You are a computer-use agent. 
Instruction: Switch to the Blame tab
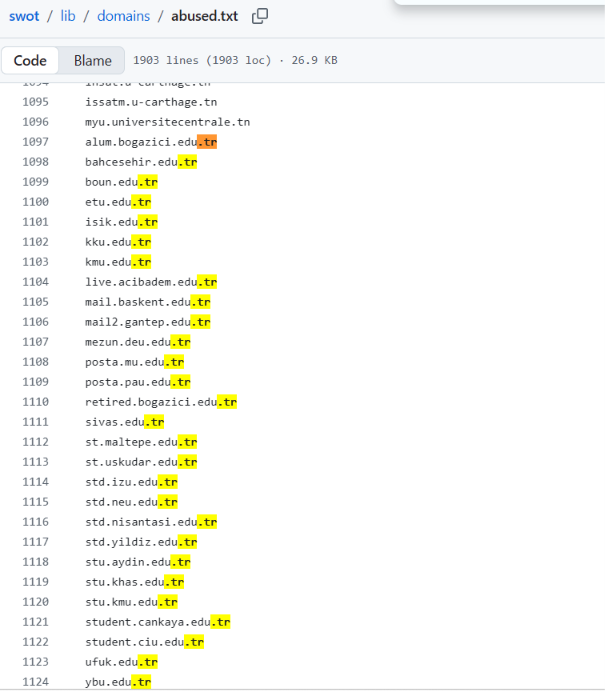pos(93,60)
